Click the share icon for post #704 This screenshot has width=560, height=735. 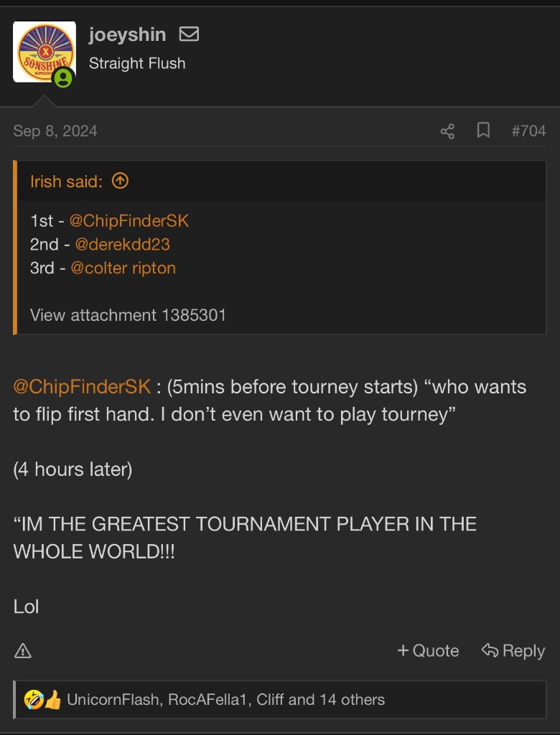[447, 131]
